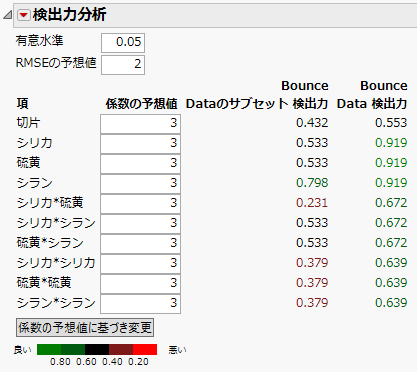
Task: Edit the 切片 coefficient field
Action: [140, 124]
